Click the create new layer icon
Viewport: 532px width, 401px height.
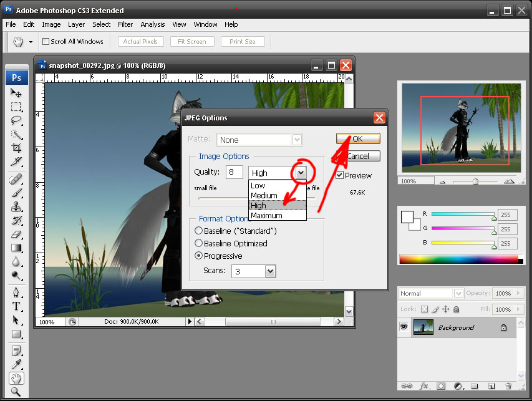[x=491, y=387]
